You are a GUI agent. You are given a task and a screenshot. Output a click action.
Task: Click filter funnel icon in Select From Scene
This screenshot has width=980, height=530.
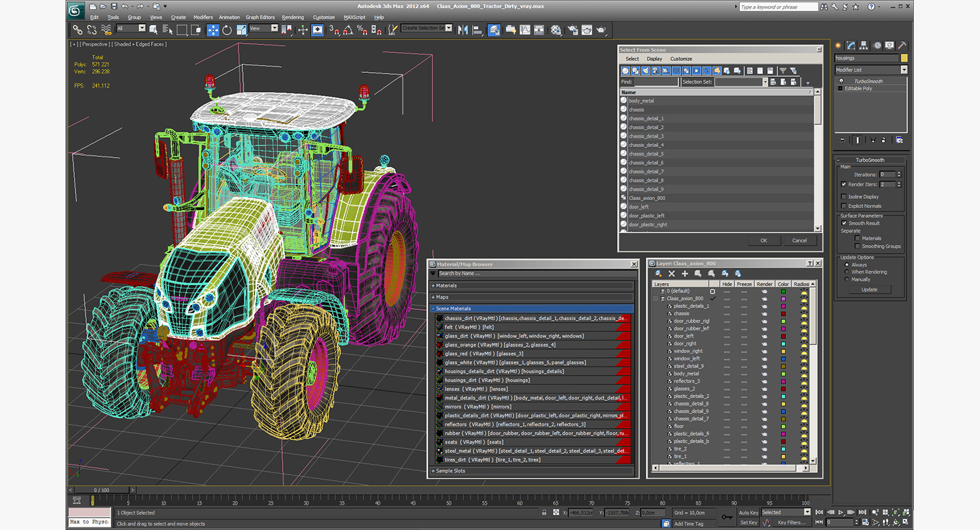click(783, 70)
